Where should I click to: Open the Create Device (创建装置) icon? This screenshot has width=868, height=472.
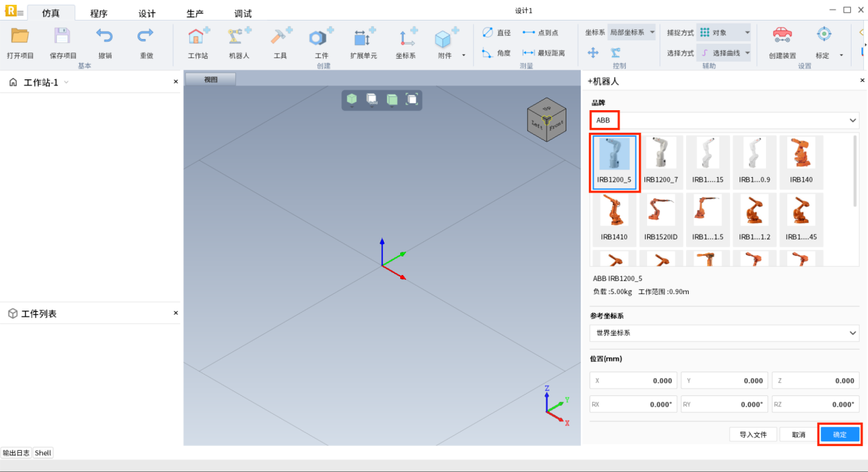782,37
